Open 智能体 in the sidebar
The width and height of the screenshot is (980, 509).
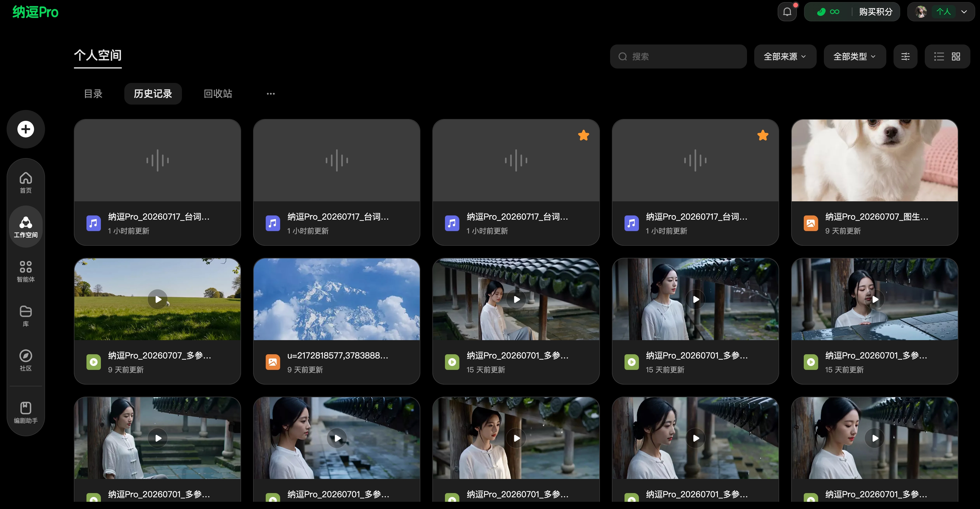pos(26,271)
